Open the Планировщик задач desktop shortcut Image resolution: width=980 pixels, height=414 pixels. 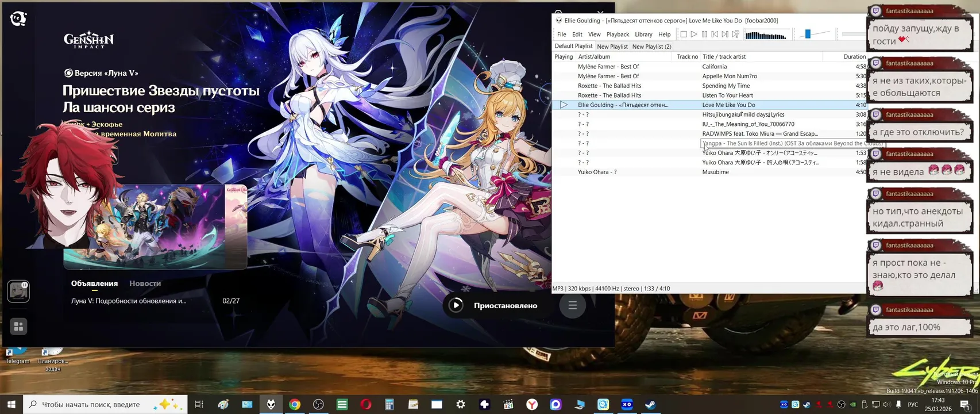tap(52, 360)
